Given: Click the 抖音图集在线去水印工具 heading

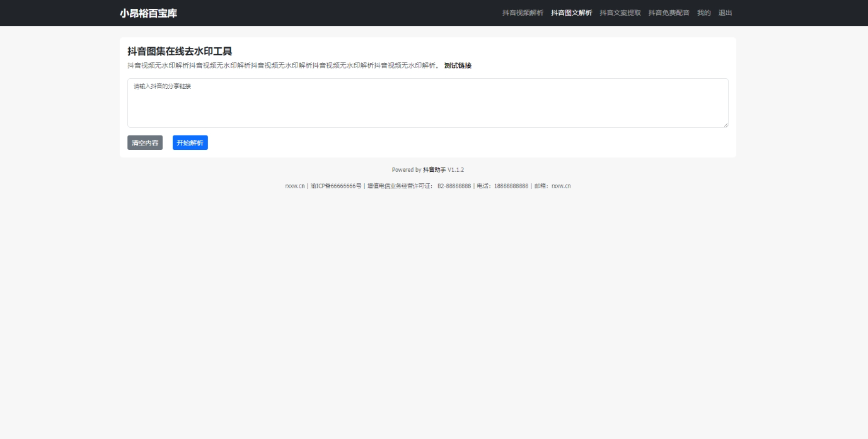Looking at the screenshot, I should (180, 52).
